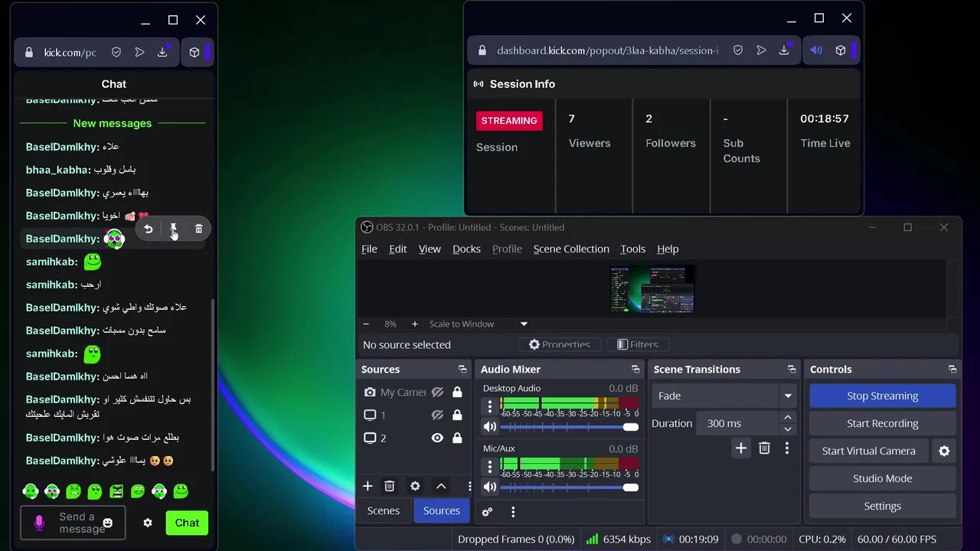Add a new source with plus icon
This screenshot has width=980, height=551.
pyautogui.click(x=367, y=487)
